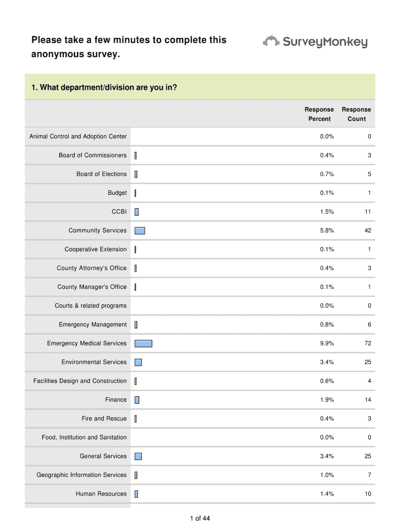Click the survey title text
The width and height of the screenshot is (400, 532).
(x=129, y=47)
